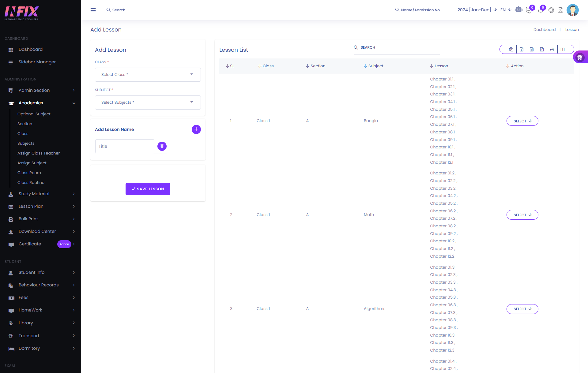Delete lesson title row with trash icon
Image resolution: width=588 pixels, height=373 pixels.
(162, 146)
